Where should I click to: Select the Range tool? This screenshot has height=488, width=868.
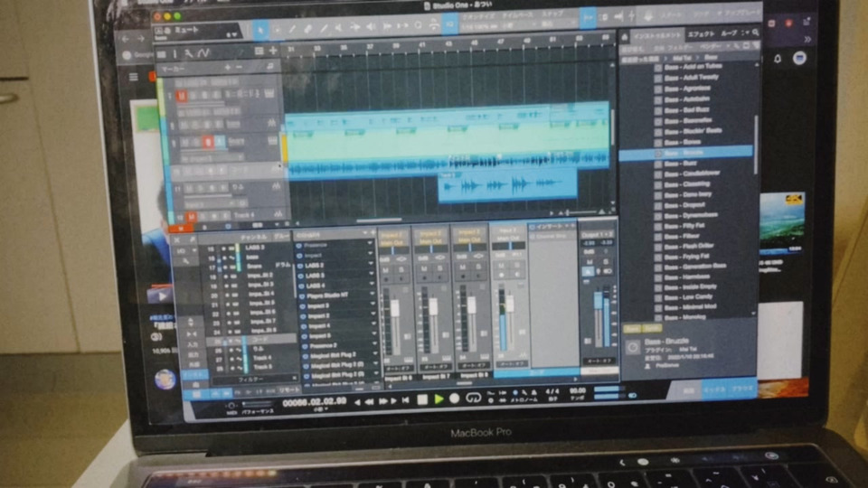coord(277,29)
